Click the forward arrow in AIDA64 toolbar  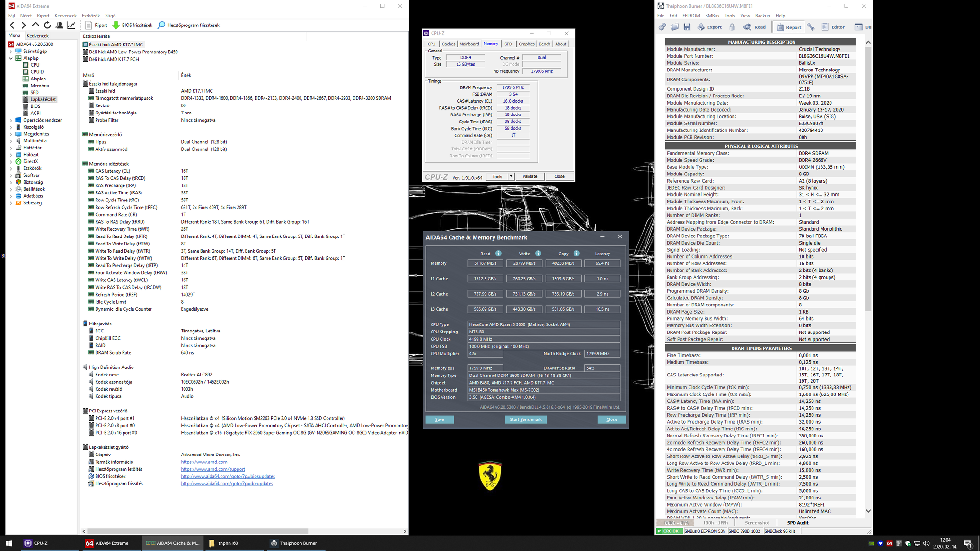pos(24,25)
